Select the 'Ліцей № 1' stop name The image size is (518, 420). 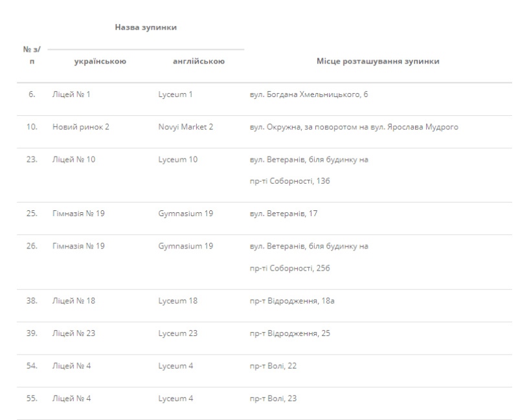pos(71,94)
